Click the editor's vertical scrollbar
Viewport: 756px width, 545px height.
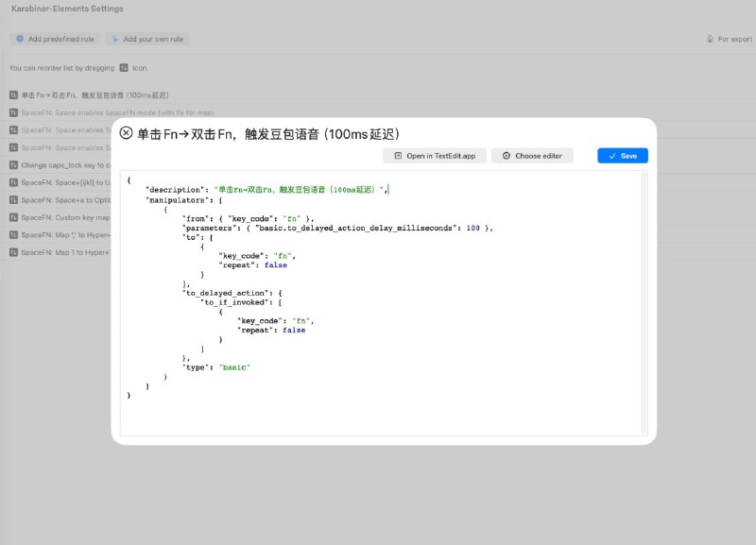[644, 302]
